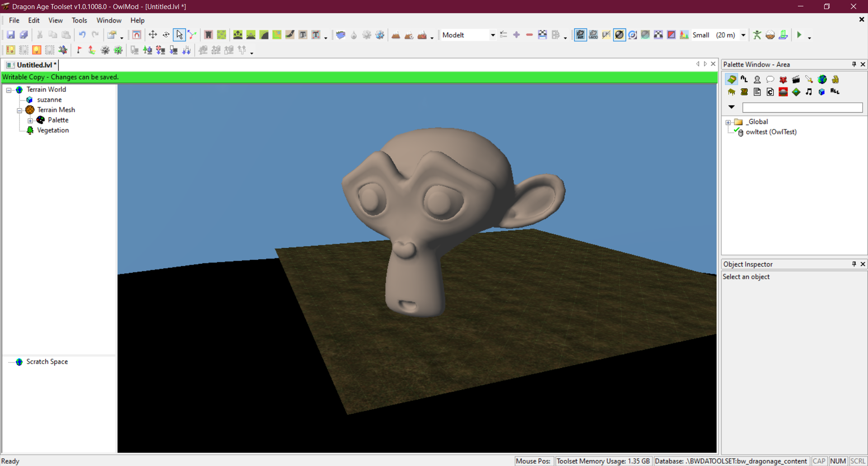Toggle the red diagonal square display button
Viewport: 868px width, 466px height.
tap(671, 35)
